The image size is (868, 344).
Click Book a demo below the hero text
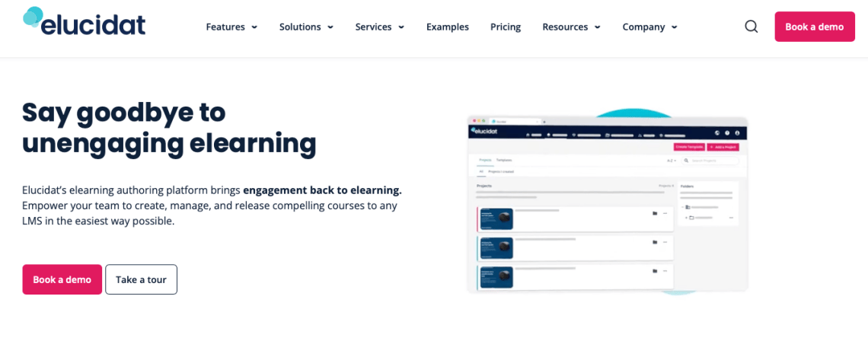(x=62, y=279)
